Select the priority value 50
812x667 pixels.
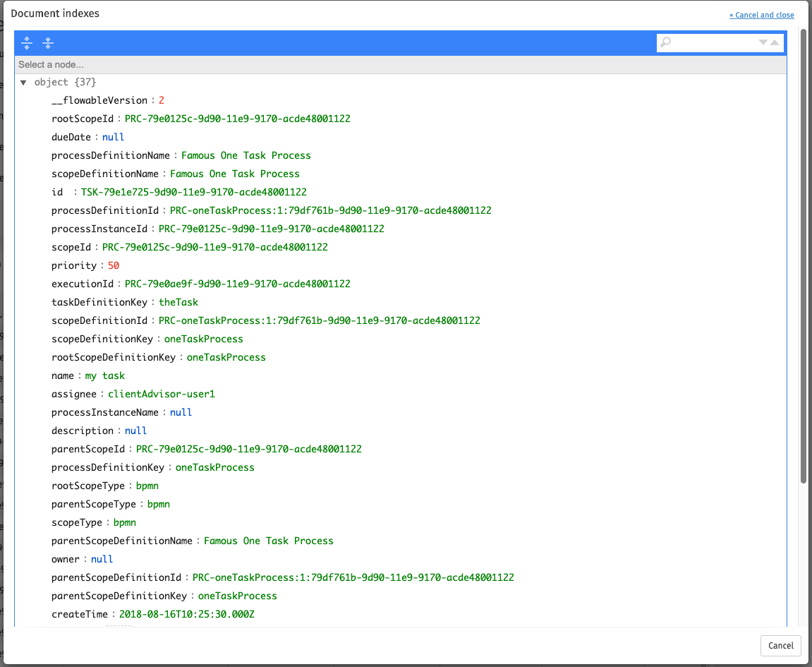coord(114,266)
